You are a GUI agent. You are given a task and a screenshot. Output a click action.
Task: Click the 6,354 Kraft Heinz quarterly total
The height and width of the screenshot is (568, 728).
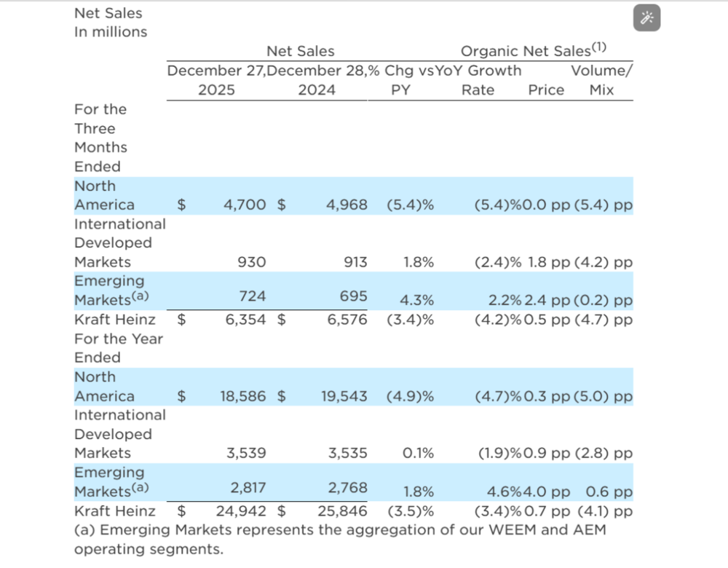(245, 320)
